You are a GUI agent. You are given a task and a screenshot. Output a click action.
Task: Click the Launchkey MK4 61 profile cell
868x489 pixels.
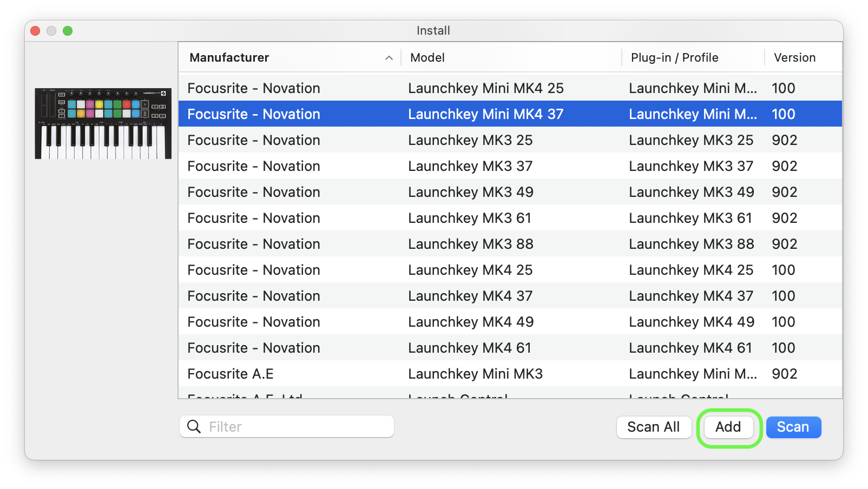[x=691, y=348]
